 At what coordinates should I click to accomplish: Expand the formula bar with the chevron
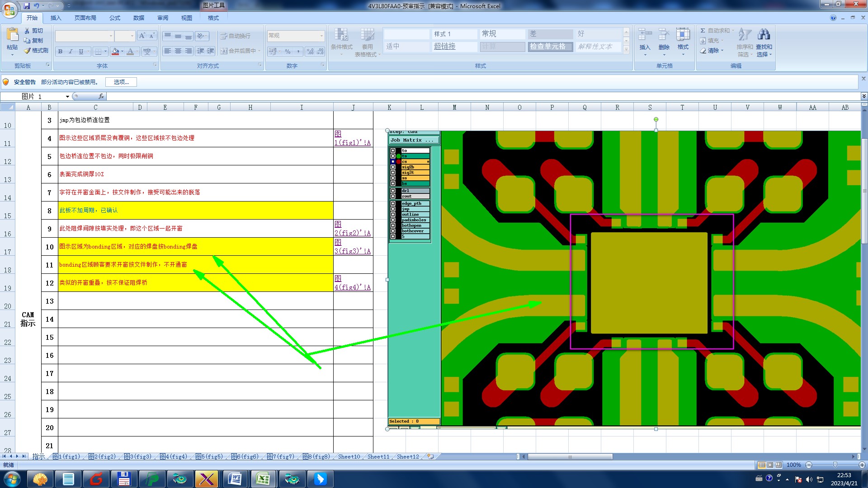coord(863,96)
